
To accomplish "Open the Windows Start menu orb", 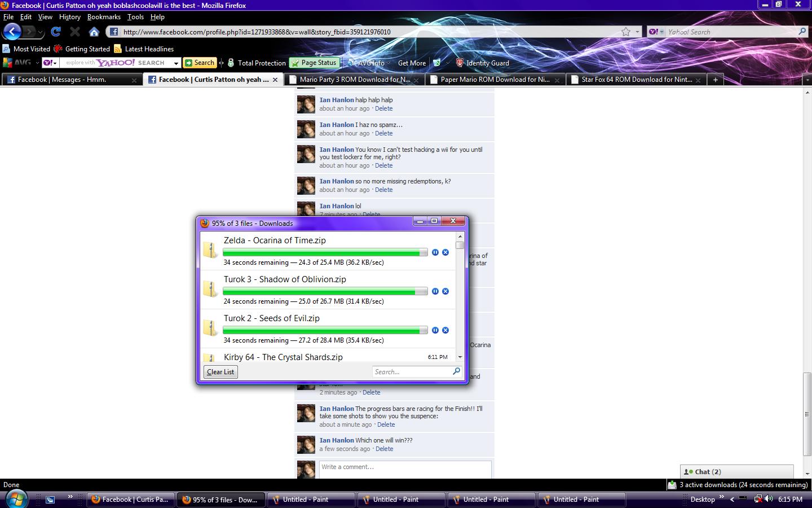I will [16, 499].
